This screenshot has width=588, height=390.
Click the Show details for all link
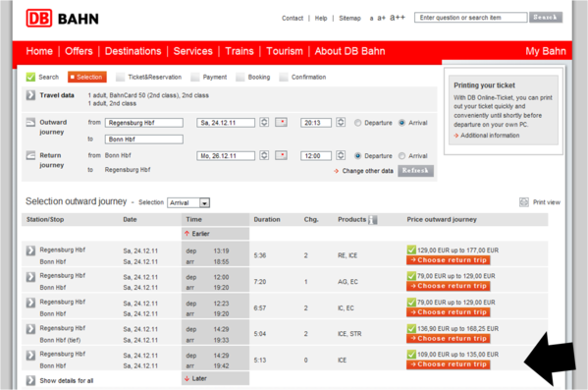click(67, 380)
